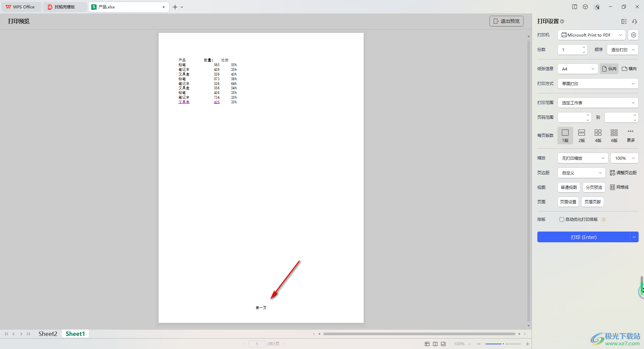Image resolution: width=644 pixels, height=349 pixels.
Task: Click page range end field
Action: click(x=619, y=117)
